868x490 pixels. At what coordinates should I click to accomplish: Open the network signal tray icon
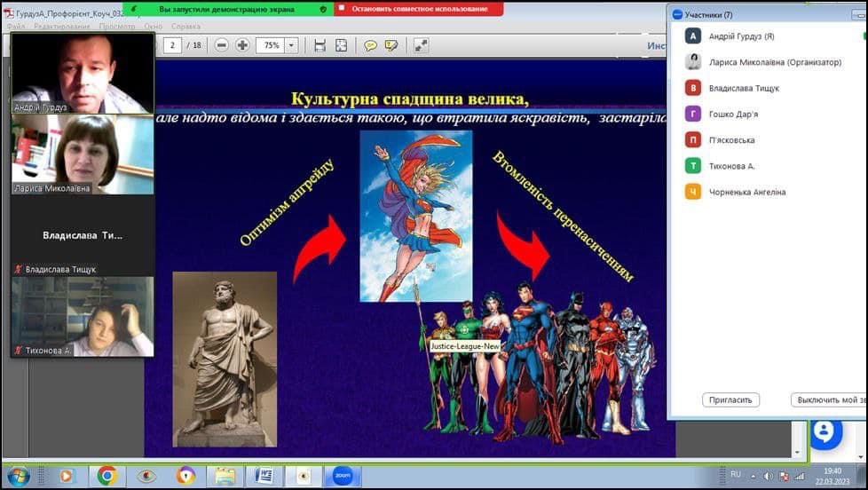[799, 476]
